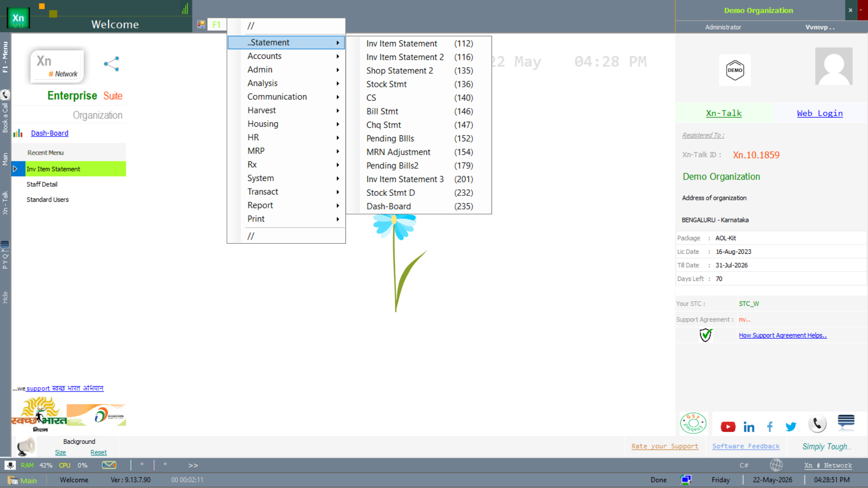Click the share network icon
The width and height of the screenshot is (868, 488).
click(111, 64)
